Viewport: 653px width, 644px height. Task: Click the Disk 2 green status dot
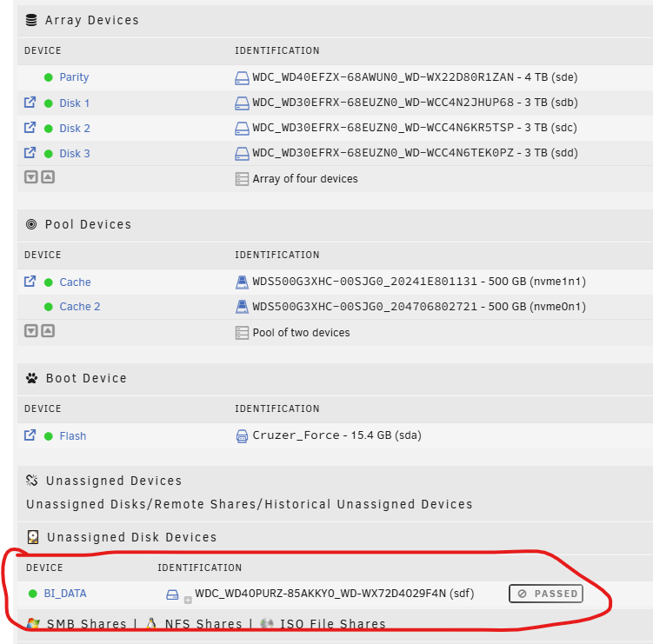49,129
